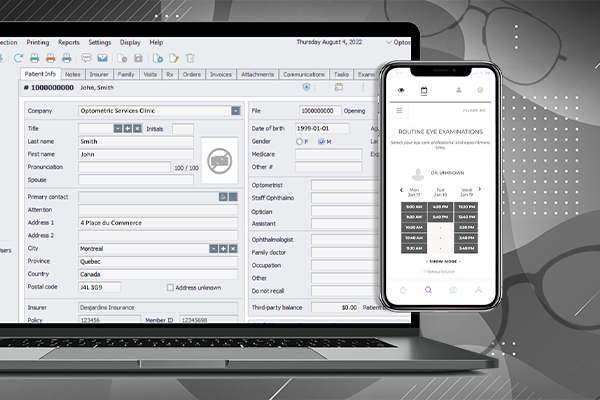Tap the profile icon in phone bottom bar
600x400 pixels.
pyautogui.click(x=478, y=290)
